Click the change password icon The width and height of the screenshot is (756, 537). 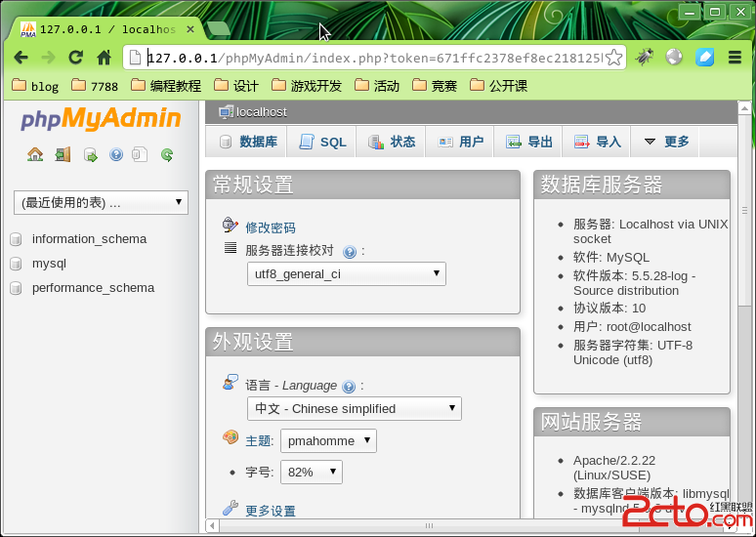[230, 226]
